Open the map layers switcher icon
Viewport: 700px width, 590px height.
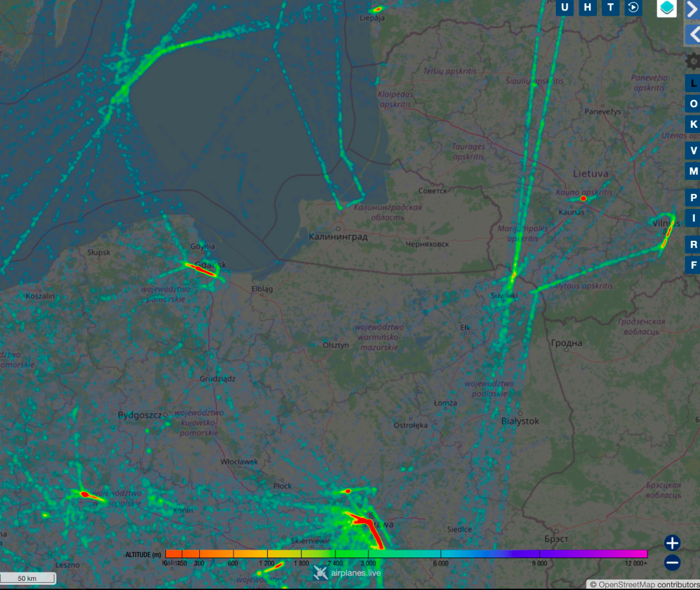(666, 8)
